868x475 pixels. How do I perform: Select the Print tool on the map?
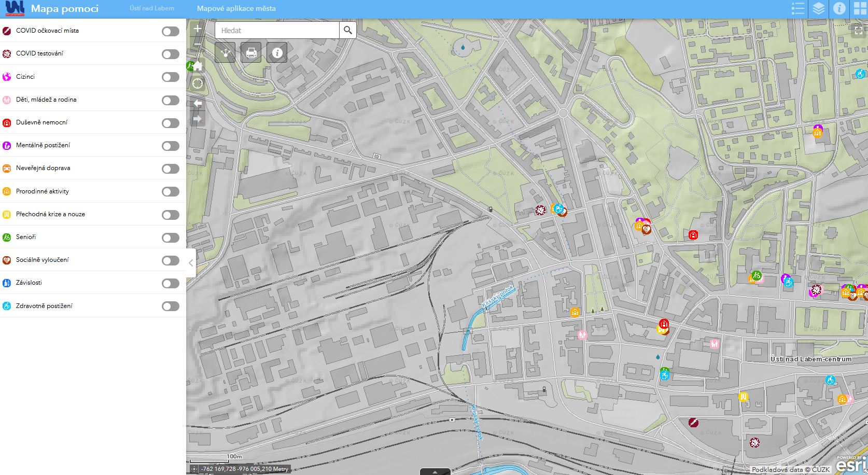(x=251, y=52)
